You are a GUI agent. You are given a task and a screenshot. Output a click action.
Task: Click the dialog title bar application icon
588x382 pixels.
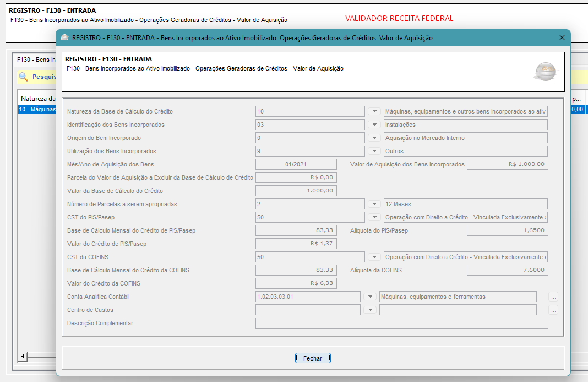(x=64, y=37)
